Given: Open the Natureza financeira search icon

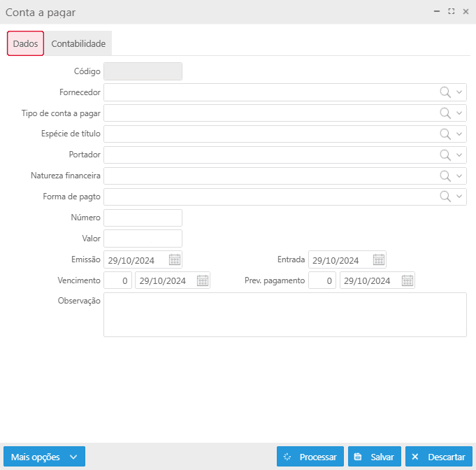Looking at the screenshot, I should 445,176.
